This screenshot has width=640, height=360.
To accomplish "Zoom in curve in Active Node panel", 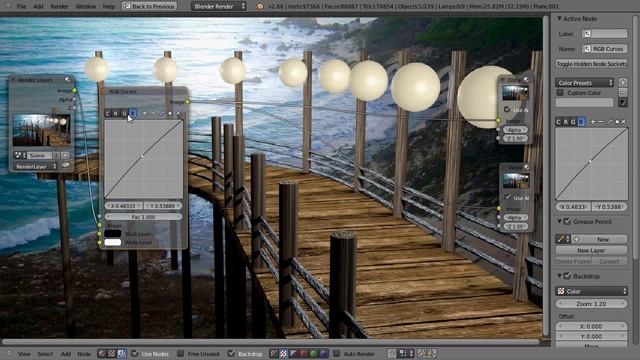I will (x=593, y=122).
